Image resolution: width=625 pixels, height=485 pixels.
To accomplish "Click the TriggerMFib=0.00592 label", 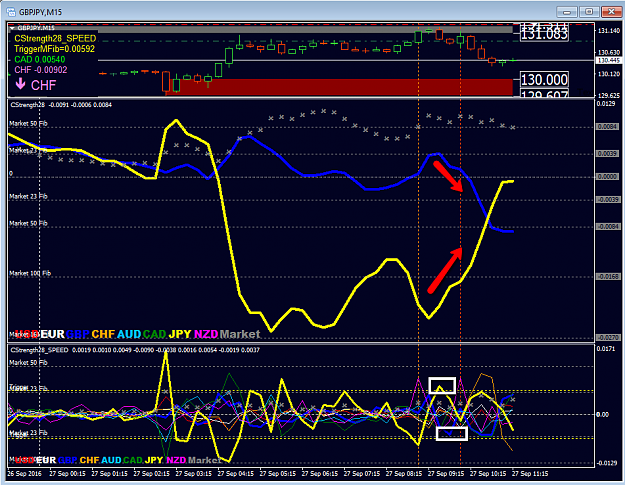I will coord(54,49).
